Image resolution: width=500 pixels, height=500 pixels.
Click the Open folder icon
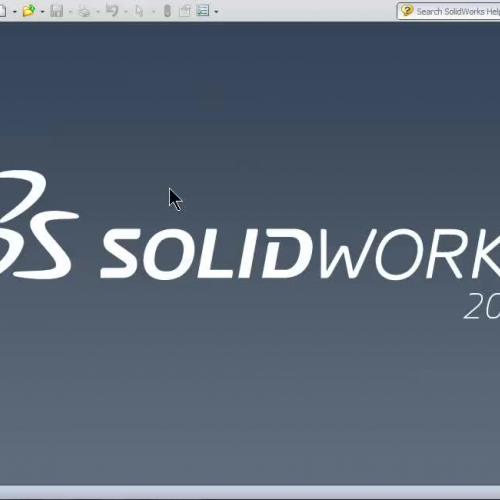click(x=29, y=11)
